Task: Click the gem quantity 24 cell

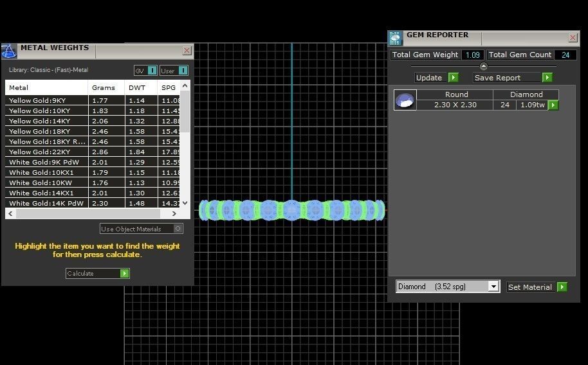Action: [505, 105]
